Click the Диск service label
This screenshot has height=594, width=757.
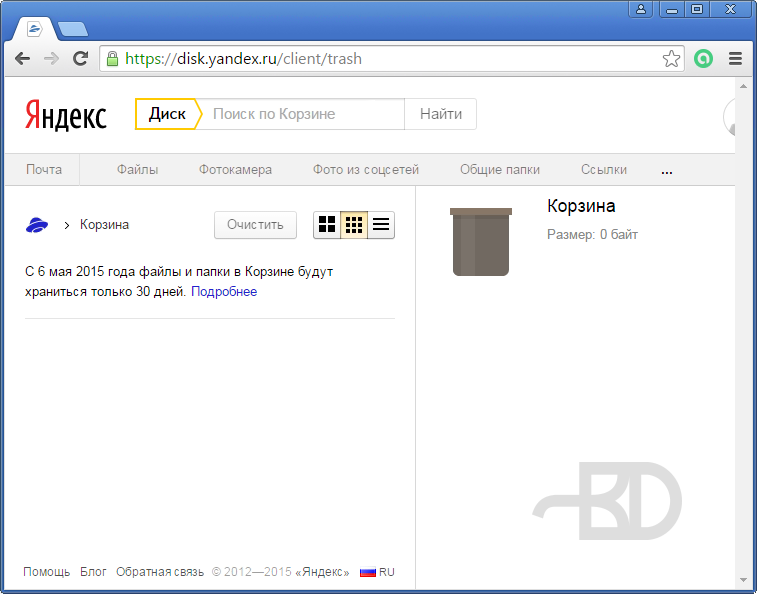[167, 114]
